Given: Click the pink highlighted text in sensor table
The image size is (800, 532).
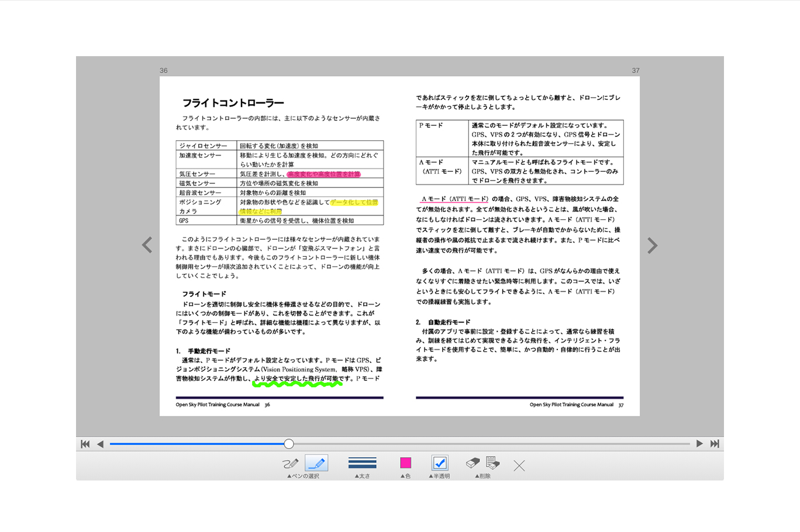Looking at the screenshot, I should (323, 174).
